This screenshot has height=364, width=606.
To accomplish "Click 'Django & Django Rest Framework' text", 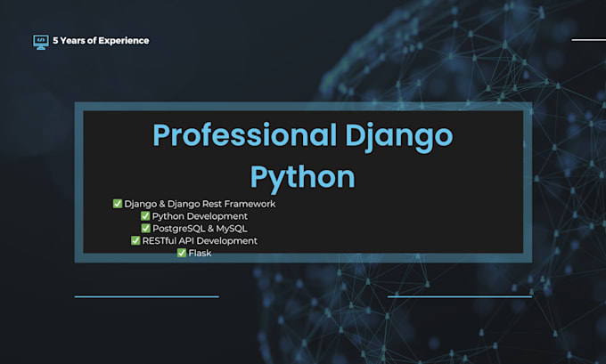I will [200, 204].
